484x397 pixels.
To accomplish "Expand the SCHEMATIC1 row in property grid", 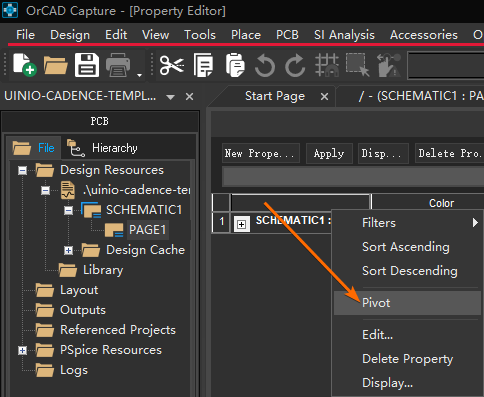I will [x=242, y=224].
